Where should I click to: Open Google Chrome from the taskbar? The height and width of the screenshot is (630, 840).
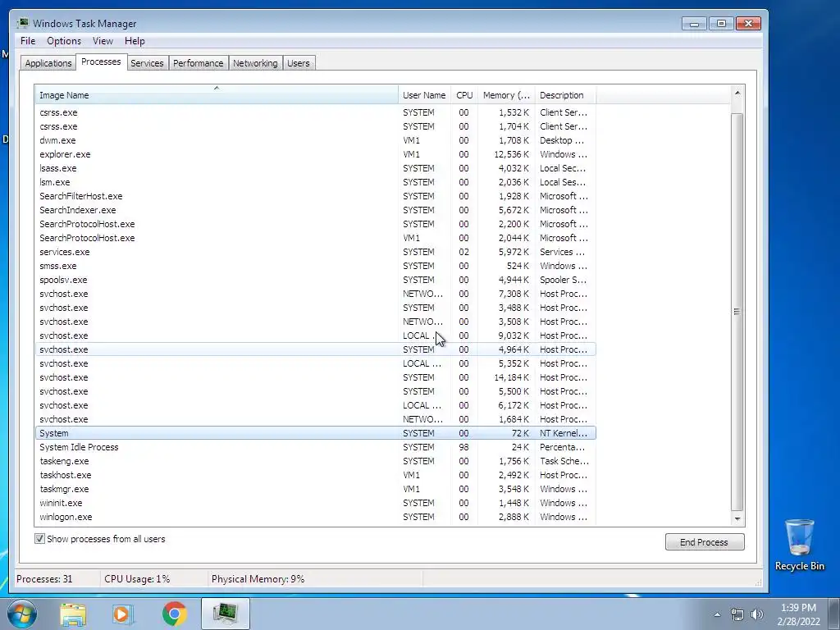pyautogui.click(x=174, y=614)
